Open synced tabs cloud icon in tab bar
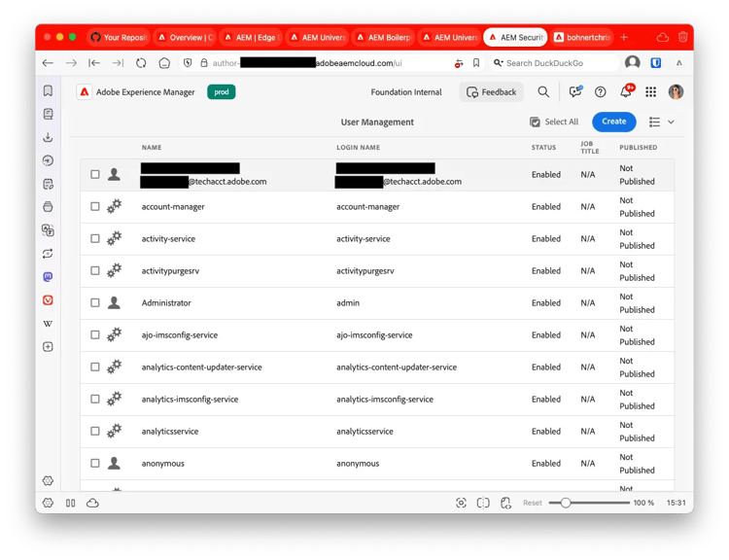Screen dimensions: 729x560 [x=663, y=37]
